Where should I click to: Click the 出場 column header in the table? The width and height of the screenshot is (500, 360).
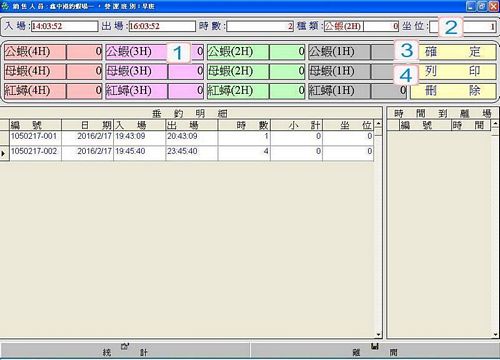pos(192,125)
